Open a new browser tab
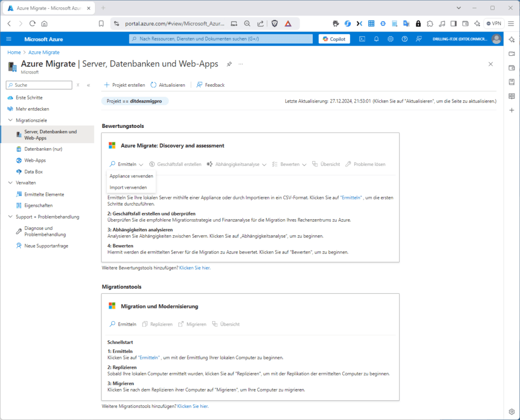 coord(103,8)
